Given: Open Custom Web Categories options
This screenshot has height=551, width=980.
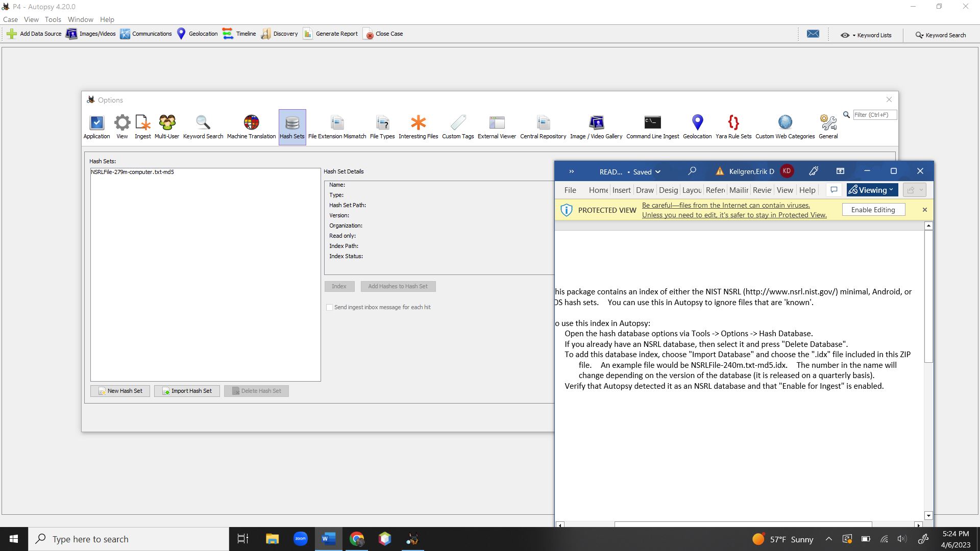Looking at the screenshot, I should [x=785, y=127].
